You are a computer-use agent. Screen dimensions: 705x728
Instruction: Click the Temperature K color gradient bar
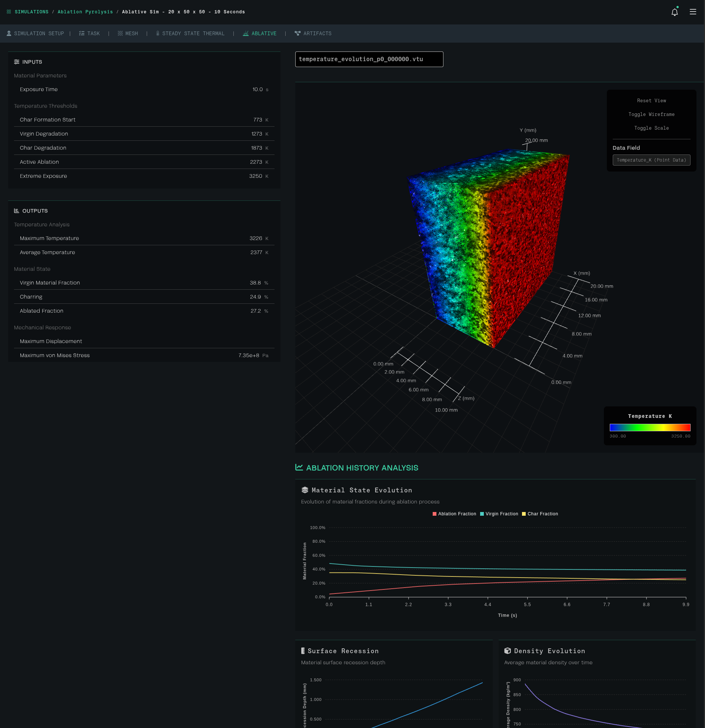[650, 428]
